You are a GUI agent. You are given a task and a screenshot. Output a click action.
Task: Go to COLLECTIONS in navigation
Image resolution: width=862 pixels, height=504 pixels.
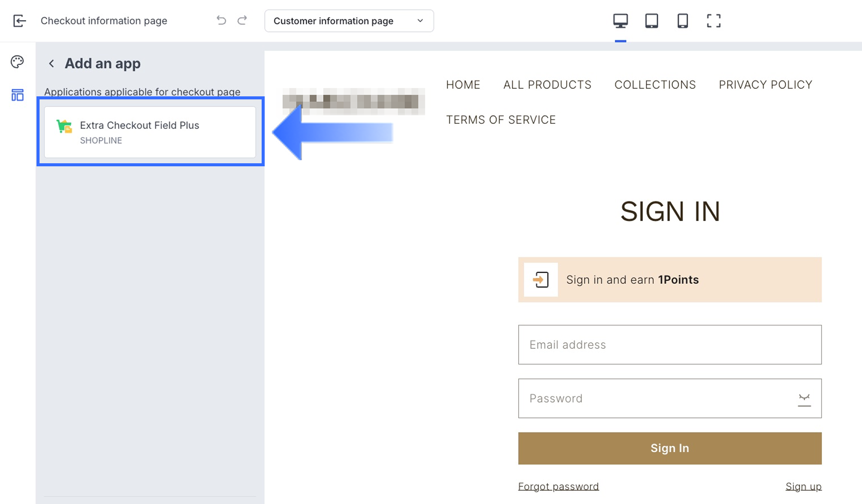(x=655, y=85)
